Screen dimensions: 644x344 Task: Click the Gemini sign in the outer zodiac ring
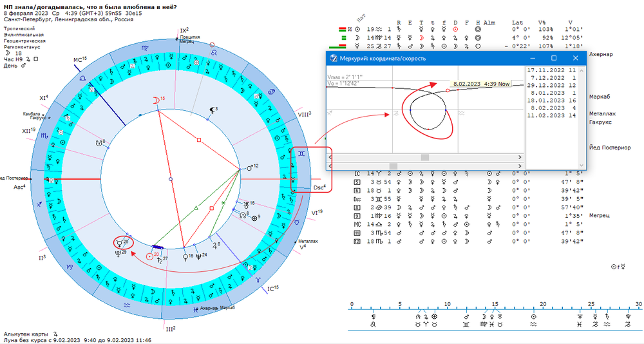click(301, 153)
